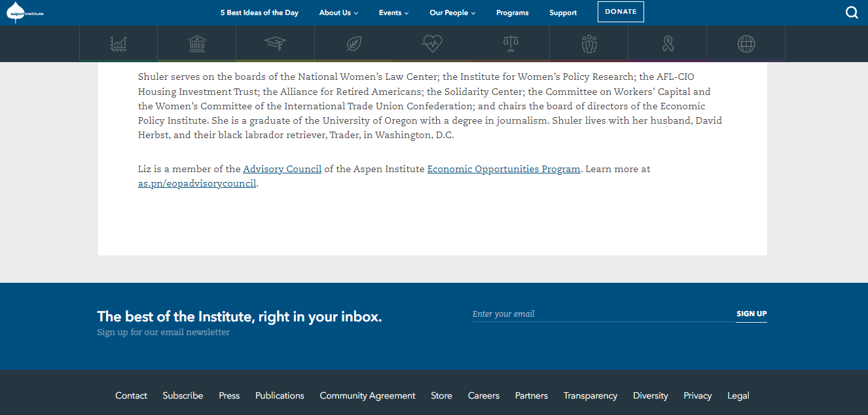Click the newsletter heading 'The best of the Institute'
The image size is (868, 415).
[x=240, y=317]
